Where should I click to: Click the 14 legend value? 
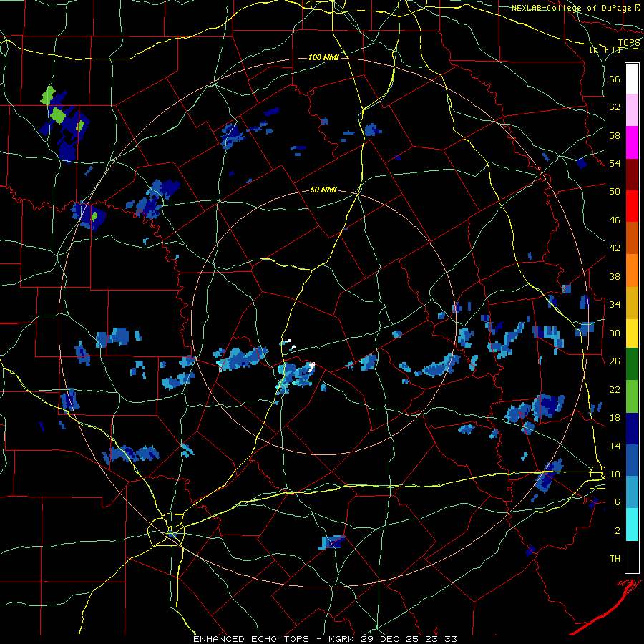615,446
